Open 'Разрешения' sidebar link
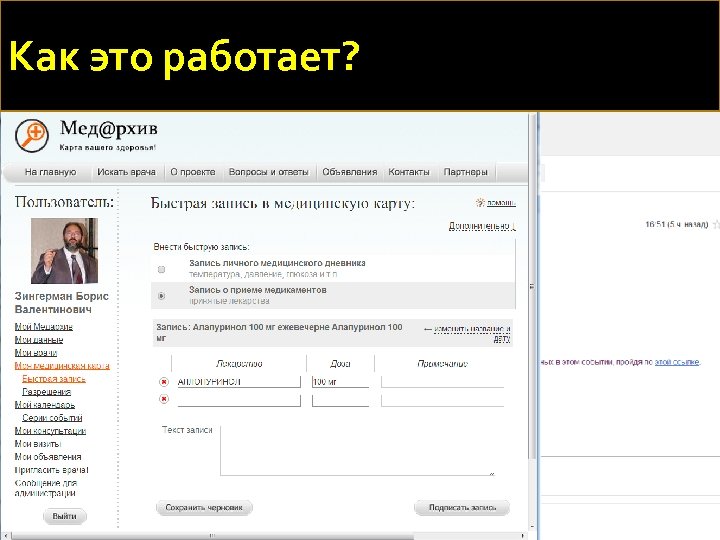The height and width of the screenshot is (540, 720). [x=46, y=392]
